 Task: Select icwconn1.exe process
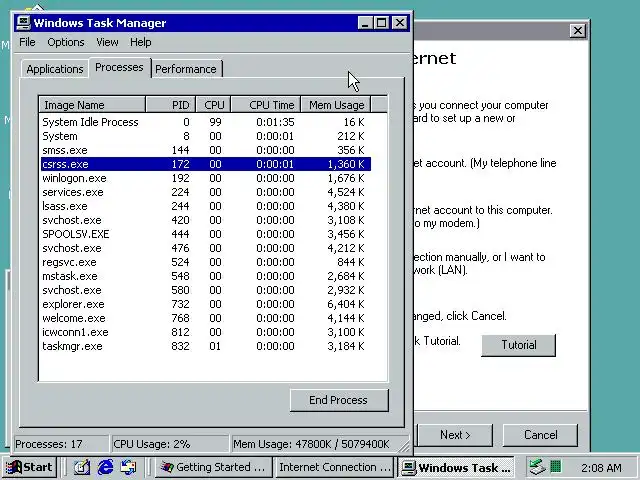coord(205,332)
